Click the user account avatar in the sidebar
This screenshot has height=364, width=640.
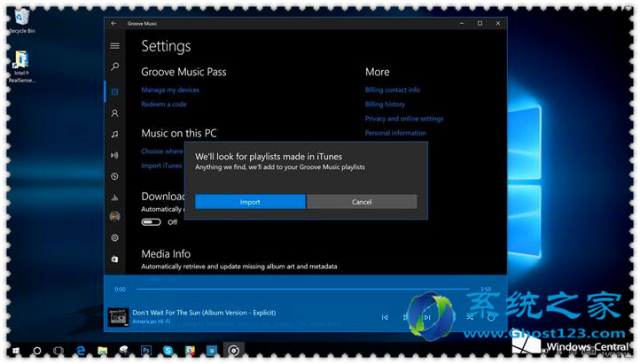[114, 216]
